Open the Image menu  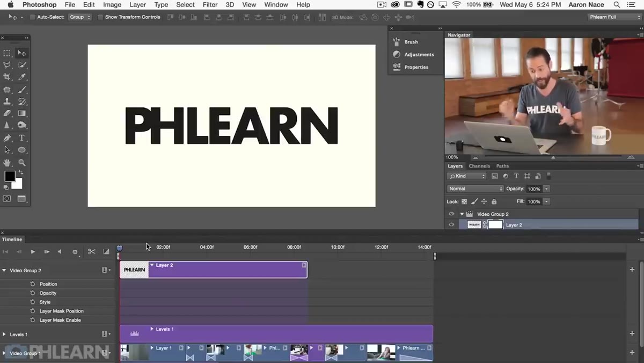112,5
